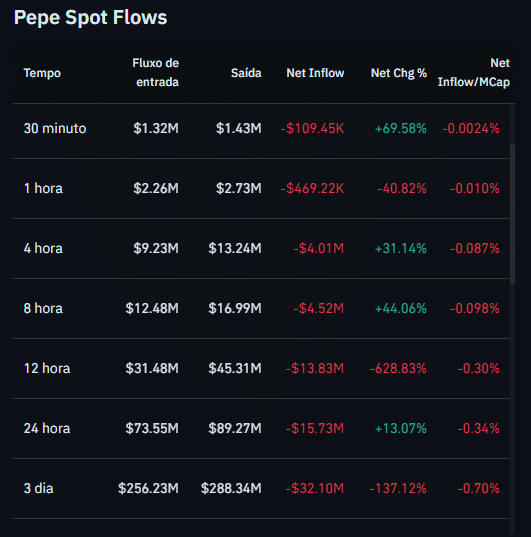531x537 pixels.
Task: Click the -40.82% net change value
Action: 402,188
